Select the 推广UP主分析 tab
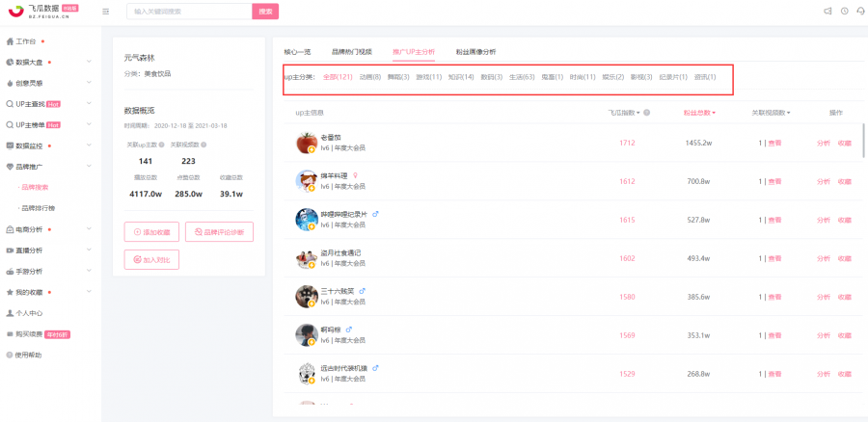 (x=414, y=52)
